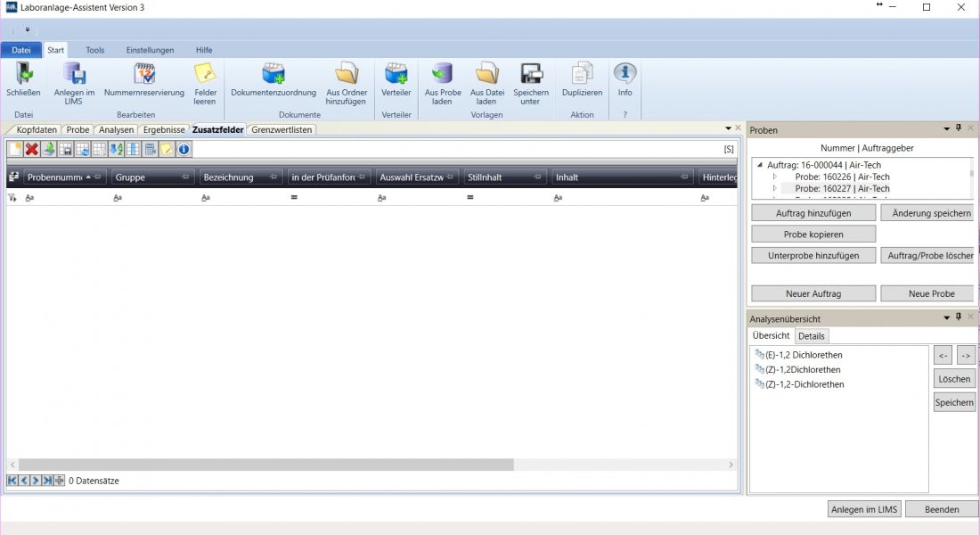Expand the Probe 160226 tree node
The image size is (980, 535).
[x=775, y=177]
